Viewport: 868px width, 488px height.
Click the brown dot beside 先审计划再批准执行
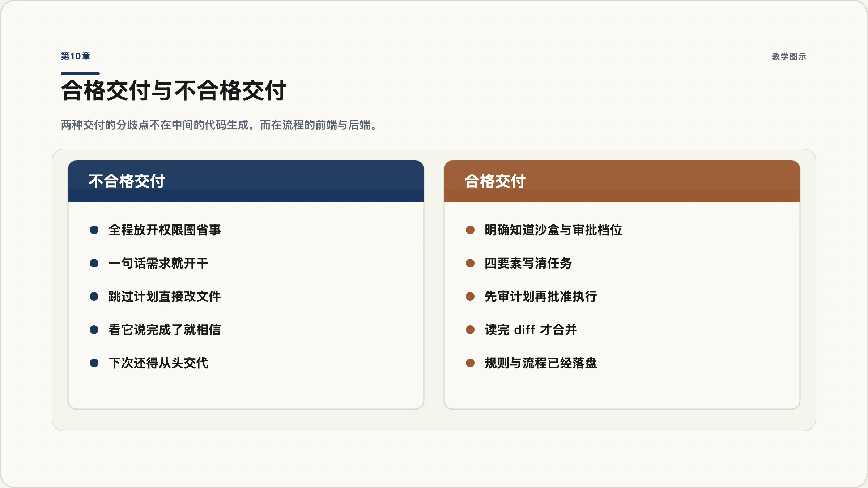pyautogui.click(x=470, y=296)
